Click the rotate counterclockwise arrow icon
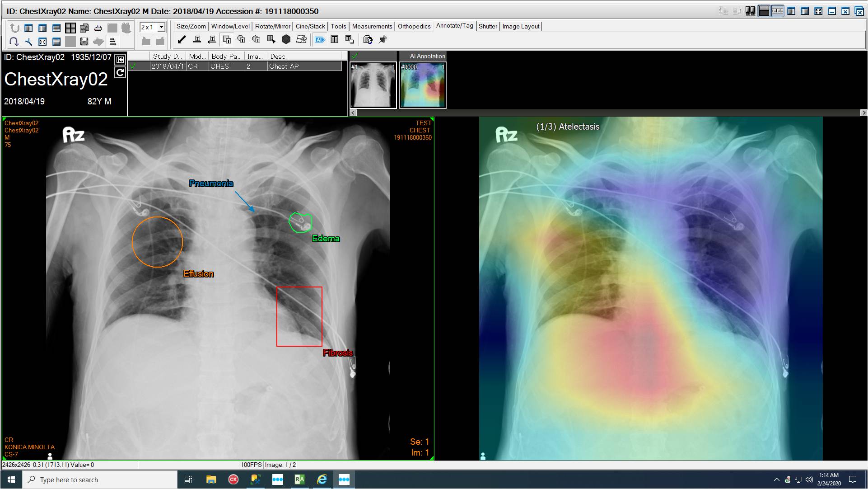 [x=14, y=28]
